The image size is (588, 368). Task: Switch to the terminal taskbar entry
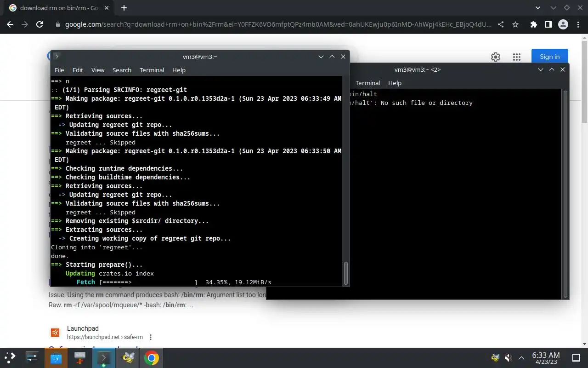click(104, 357)
